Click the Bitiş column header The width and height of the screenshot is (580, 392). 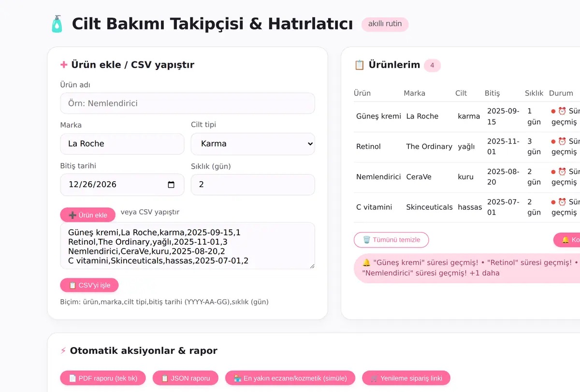[493, 93]
